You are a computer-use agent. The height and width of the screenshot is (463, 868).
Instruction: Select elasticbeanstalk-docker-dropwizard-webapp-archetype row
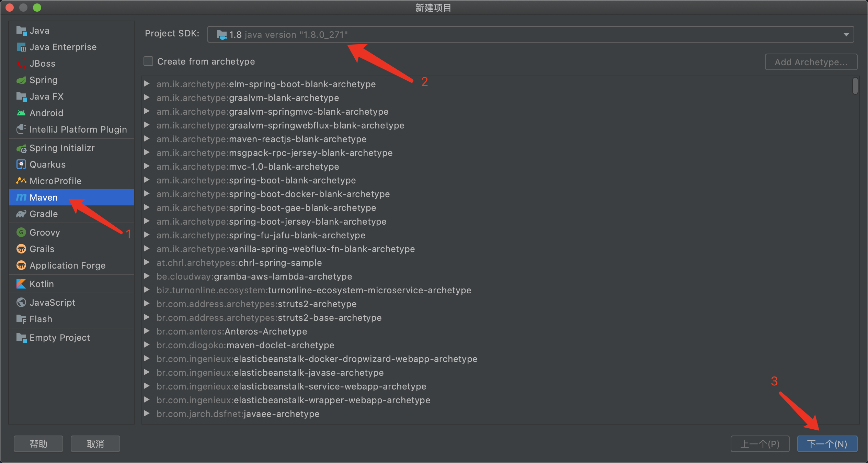500,359
